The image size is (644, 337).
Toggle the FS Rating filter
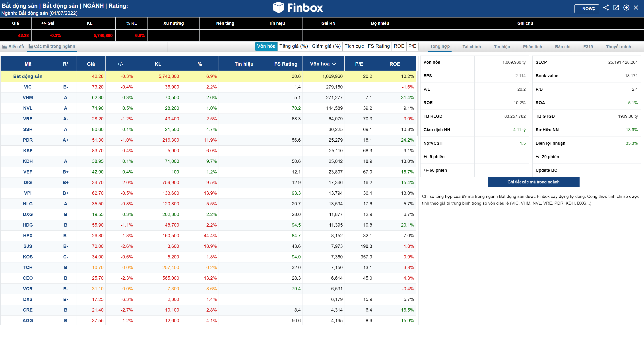(x=378, y=46)
